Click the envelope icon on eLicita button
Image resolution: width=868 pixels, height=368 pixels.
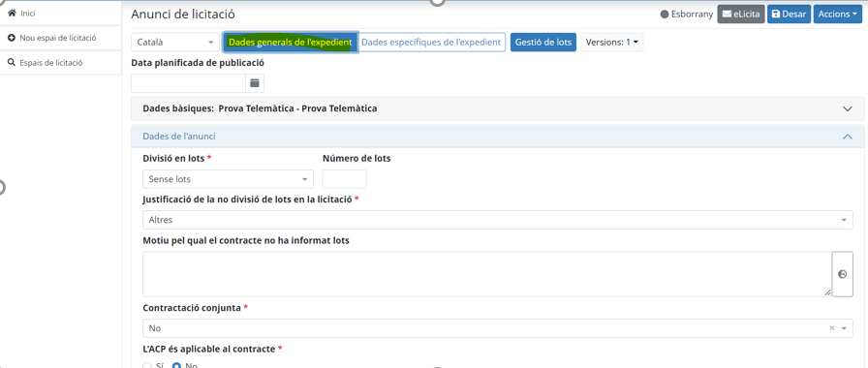727,15
